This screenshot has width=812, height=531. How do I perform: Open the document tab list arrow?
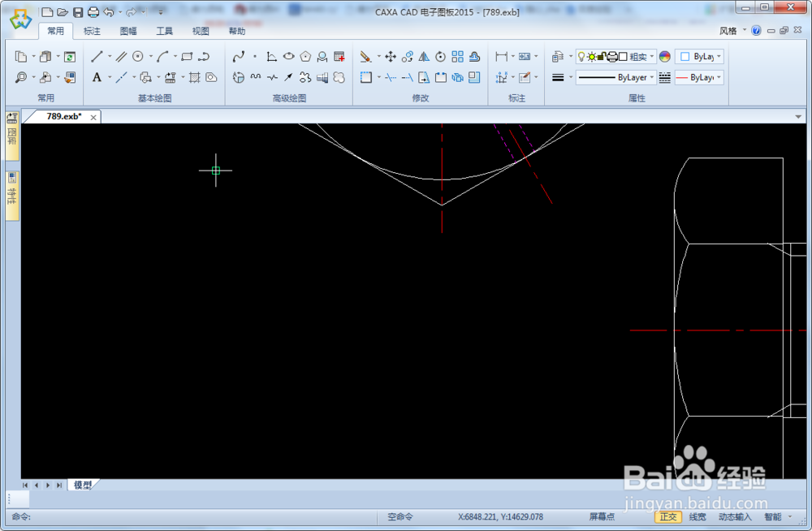798,117
